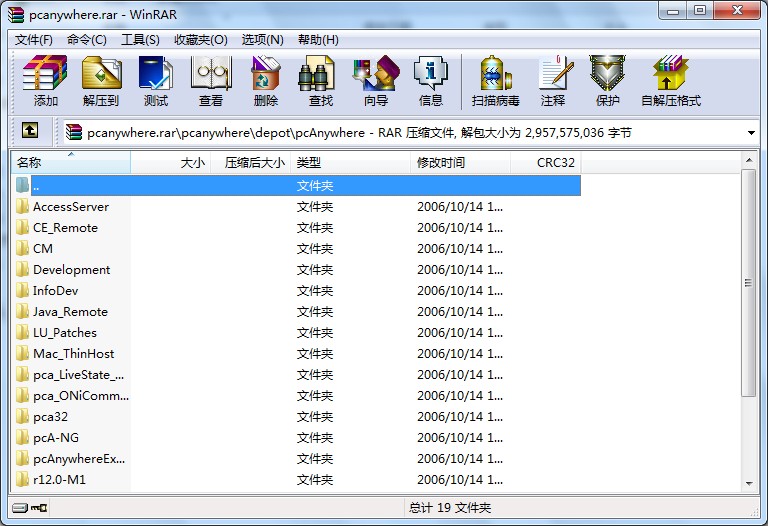Click the pca32 folder icon
Image resolution: width=768 pixels, height=526 pixels.
tap(23, 417)
